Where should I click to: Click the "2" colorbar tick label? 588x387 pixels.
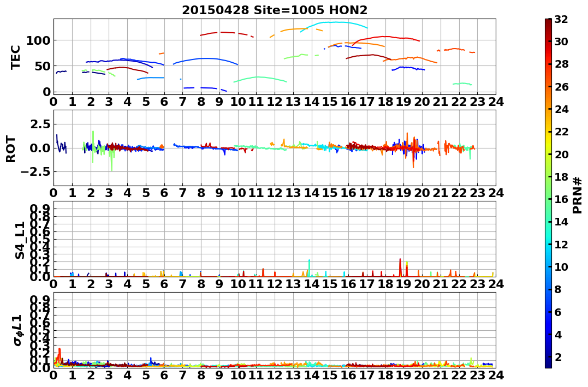(x=558, y=356)
